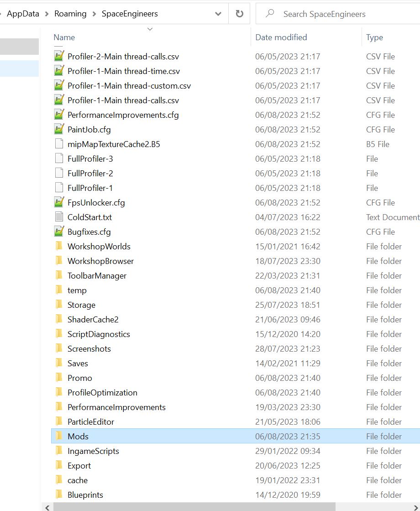Expand the chevron after Roaming breadcrumb

coord(94,14)
